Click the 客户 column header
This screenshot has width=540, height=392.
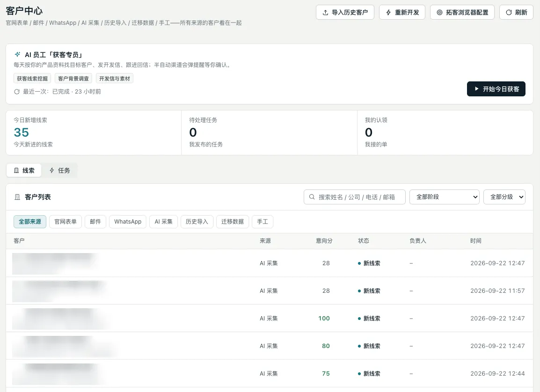[19, 241]
